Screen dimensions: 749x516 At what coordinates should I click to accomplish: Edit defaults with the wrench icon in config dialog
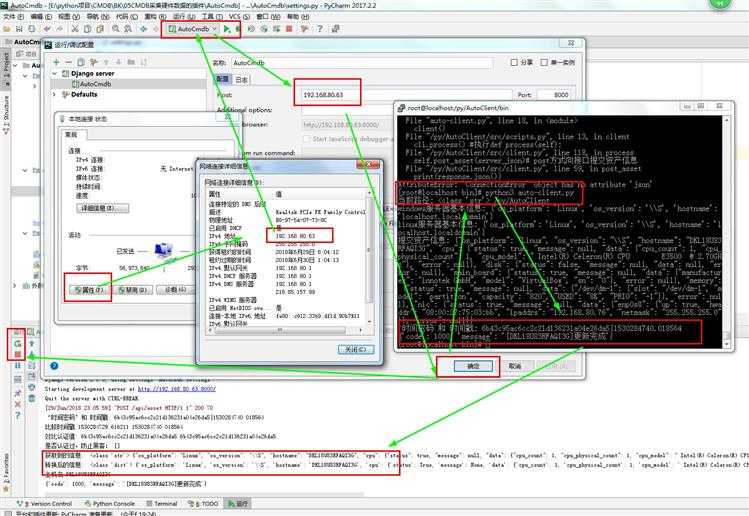93,62
